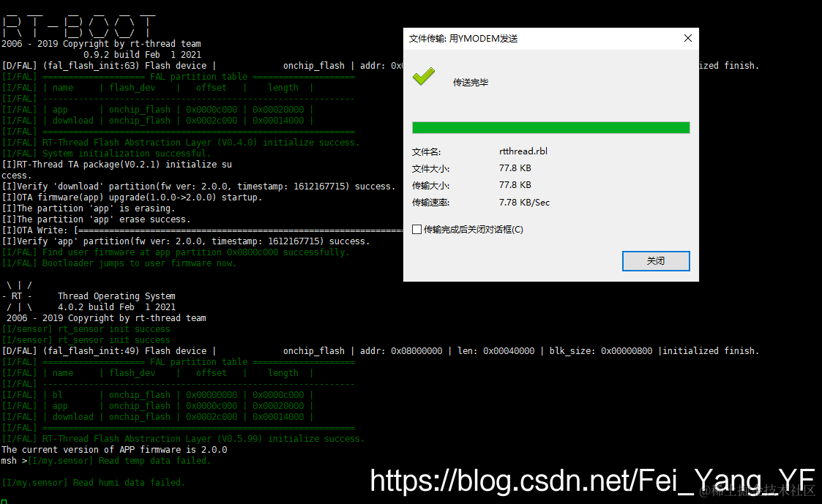822x504 pixels.
Task: Close the YMODEM file transfer dialog via X
Action: [688, 38]
